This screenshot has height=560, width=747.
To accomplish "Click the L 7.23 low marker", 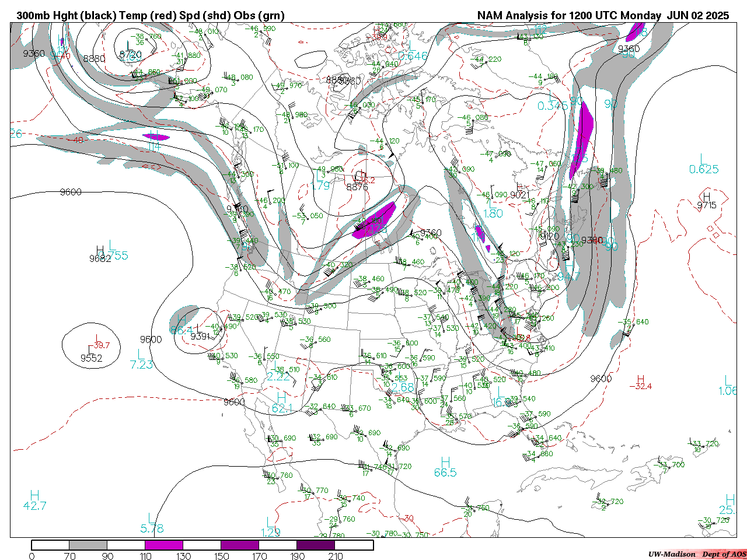I will 141,359.
